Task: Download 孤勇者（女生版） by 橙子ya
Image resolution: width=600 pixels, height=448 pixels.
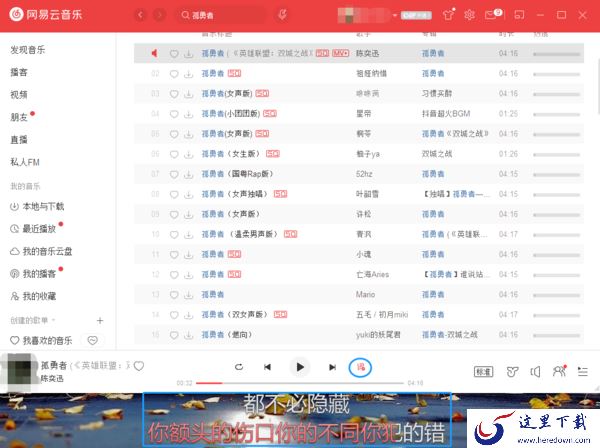Action: (x=189, y=154)
